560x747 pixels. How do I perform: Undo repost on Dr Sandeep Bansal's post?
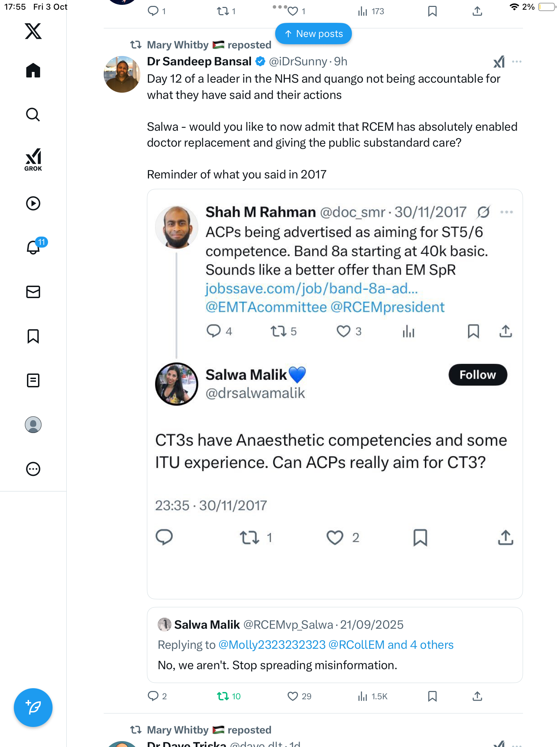[x=223, y=696]
